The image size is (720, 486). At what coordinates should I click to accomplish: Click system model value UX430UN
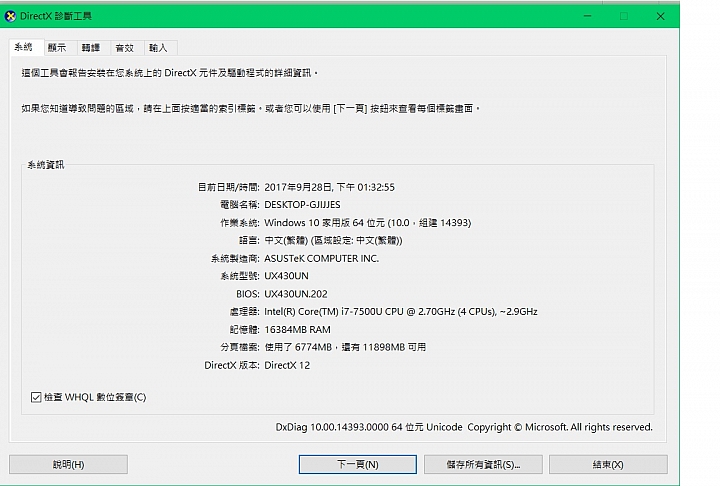(x=287, y=276)
